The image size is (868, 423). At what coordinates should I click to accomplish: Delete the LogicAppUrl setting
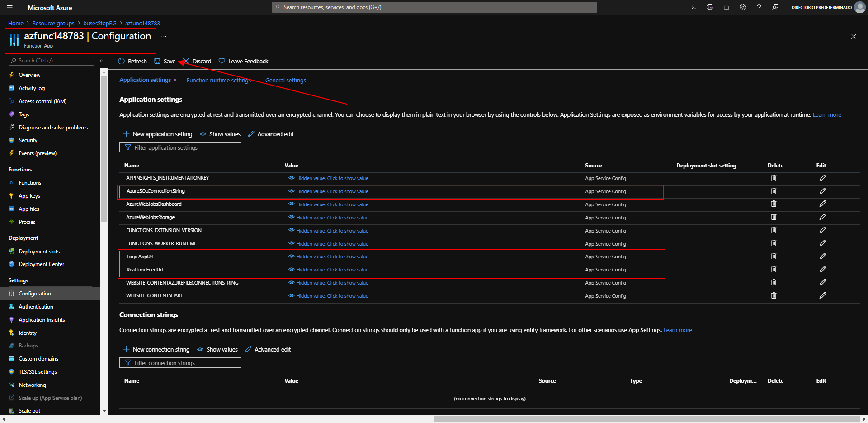774,256
